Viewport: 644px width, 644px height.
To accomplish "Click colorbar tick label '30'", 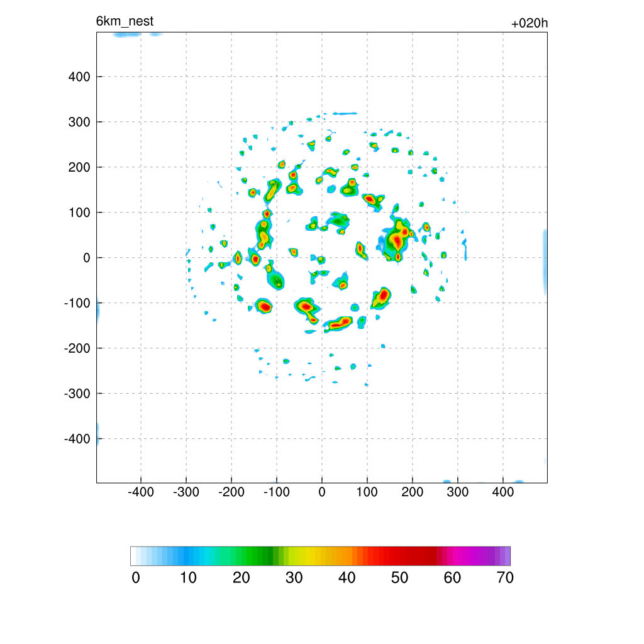I will point(294,578).
